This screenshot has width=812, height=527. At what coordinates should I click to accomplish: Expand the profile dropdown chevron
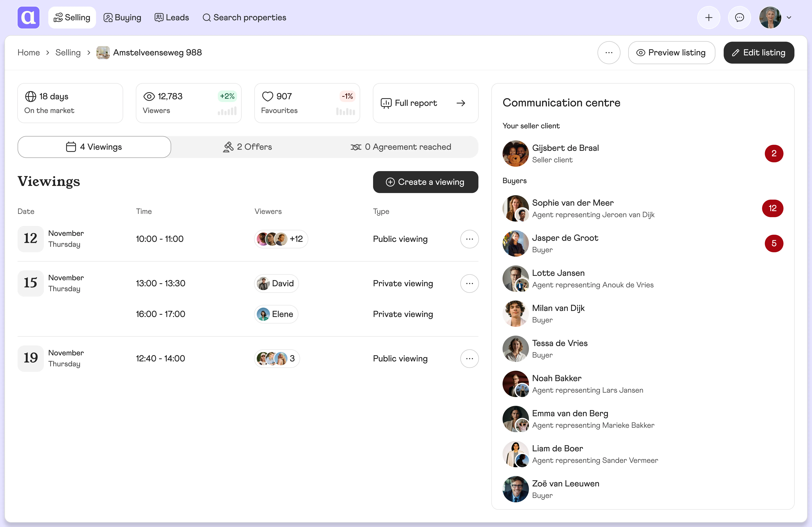789,18
